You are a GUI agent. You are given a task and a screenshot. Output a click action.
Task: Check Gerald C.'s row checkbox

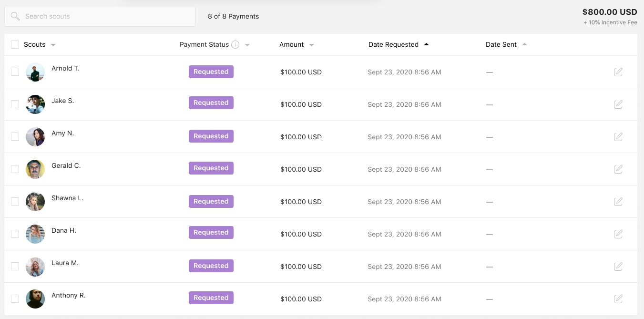[x=15, y=169]
